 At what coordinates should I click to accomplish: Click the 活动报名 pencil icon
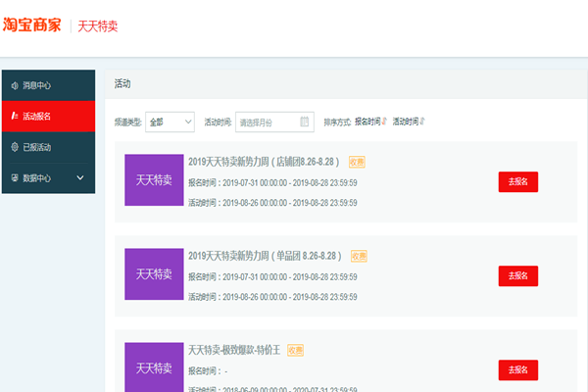(15, 116)
